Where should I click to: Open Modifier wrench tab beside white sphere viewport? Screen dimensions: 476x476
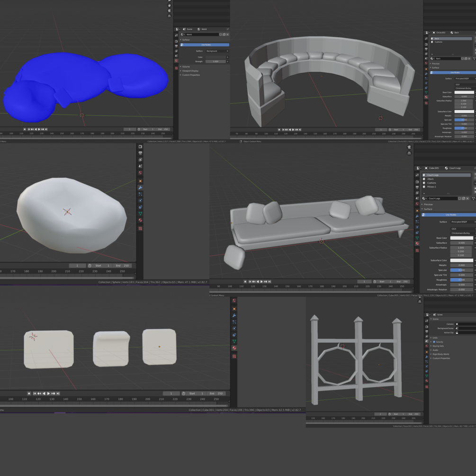[x=140, y=188]
